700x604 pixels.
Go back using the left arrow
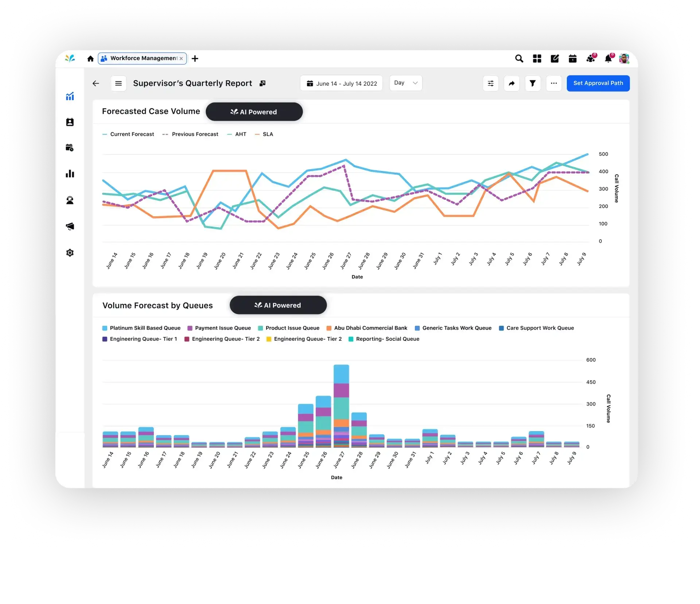[96, 84]
